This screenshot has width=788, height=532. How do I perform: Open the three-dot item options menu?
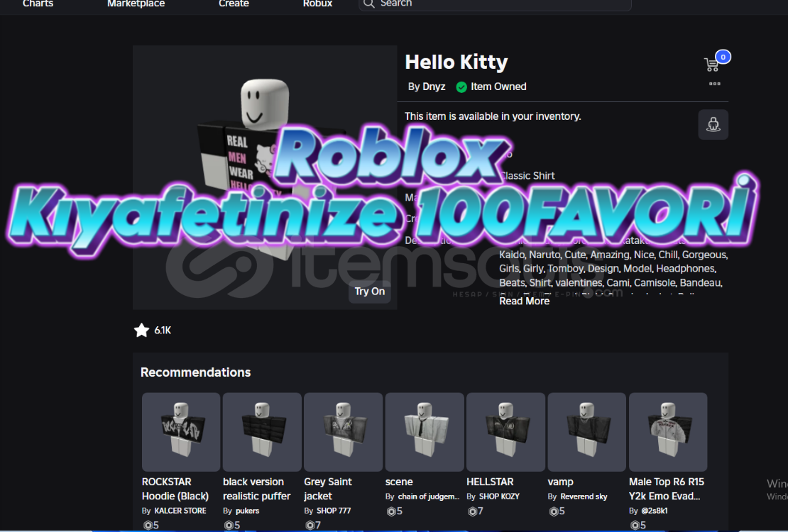click(x=715, y=84)
